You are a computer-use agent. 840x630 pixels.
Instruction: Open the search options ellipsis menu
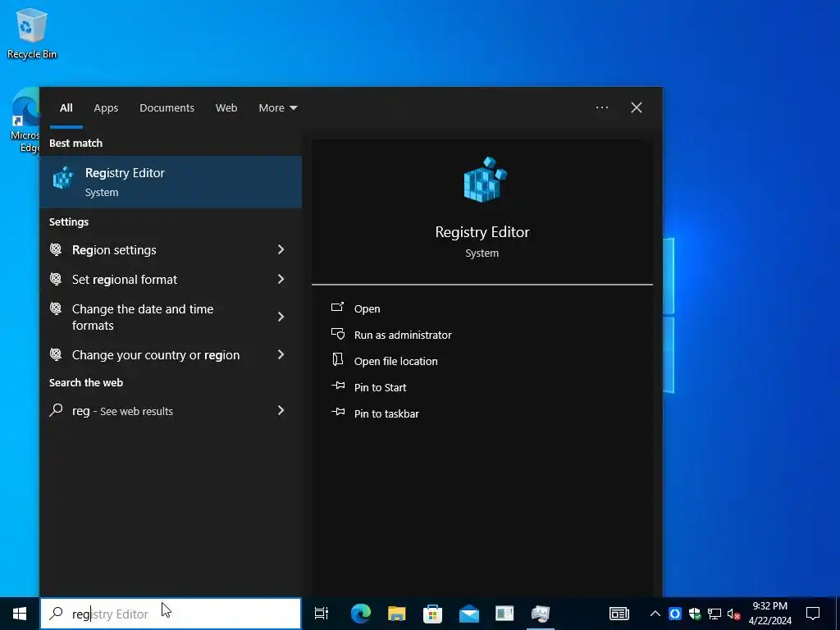click(x=601, y=107)
